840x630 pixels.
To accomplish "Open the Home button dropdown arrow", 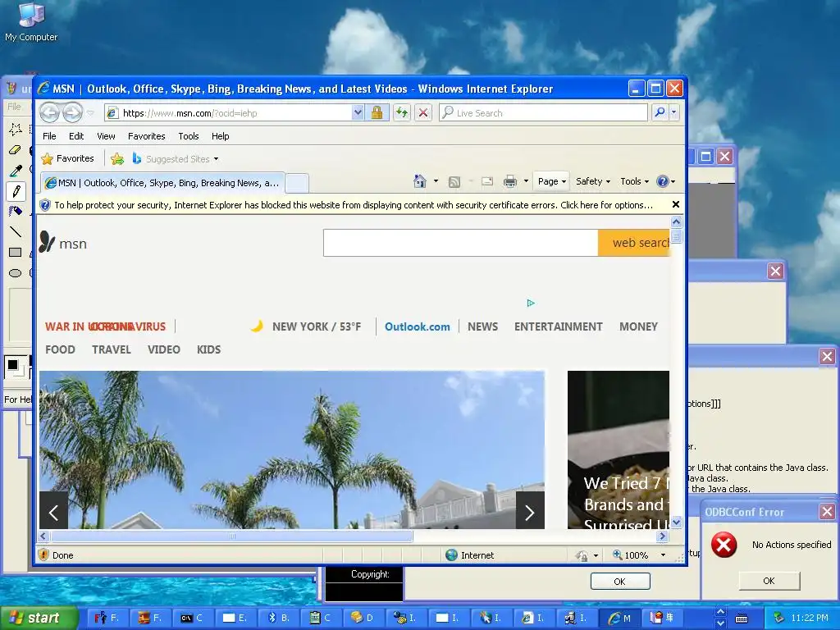I will click(x=436, y=181).
